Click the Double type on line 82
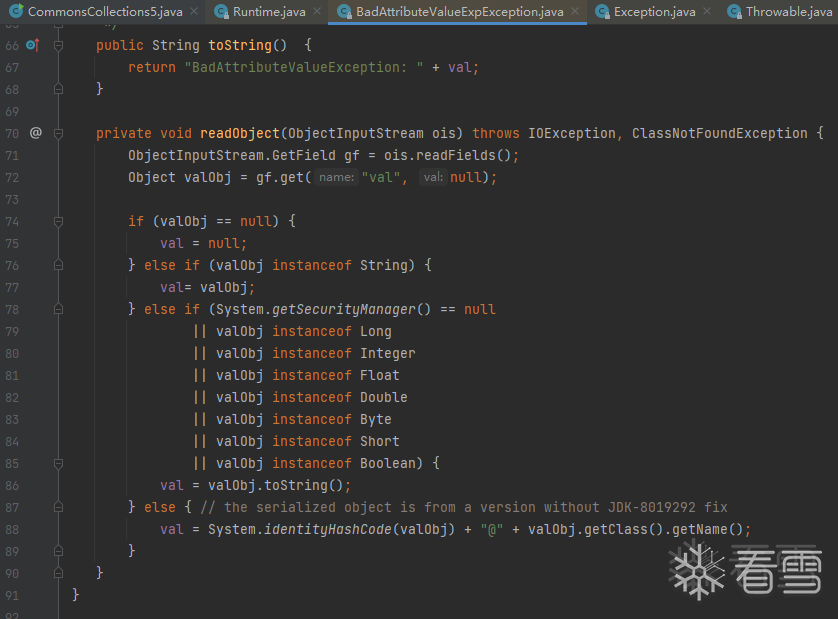 click(384, 397)
